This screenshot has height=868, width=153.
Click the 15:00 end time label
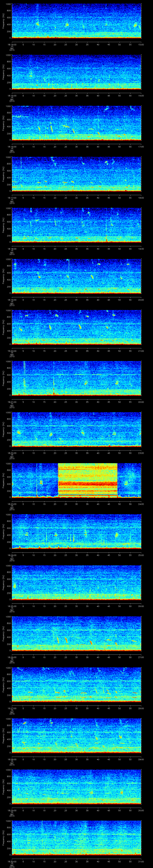(x=141, y=44)
